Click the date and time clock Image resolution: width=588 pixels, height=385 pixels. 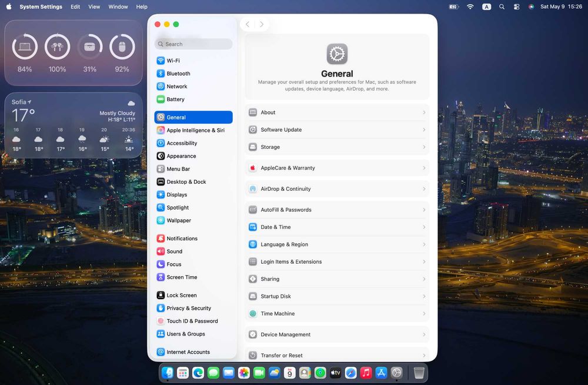(x=561, y=6)
